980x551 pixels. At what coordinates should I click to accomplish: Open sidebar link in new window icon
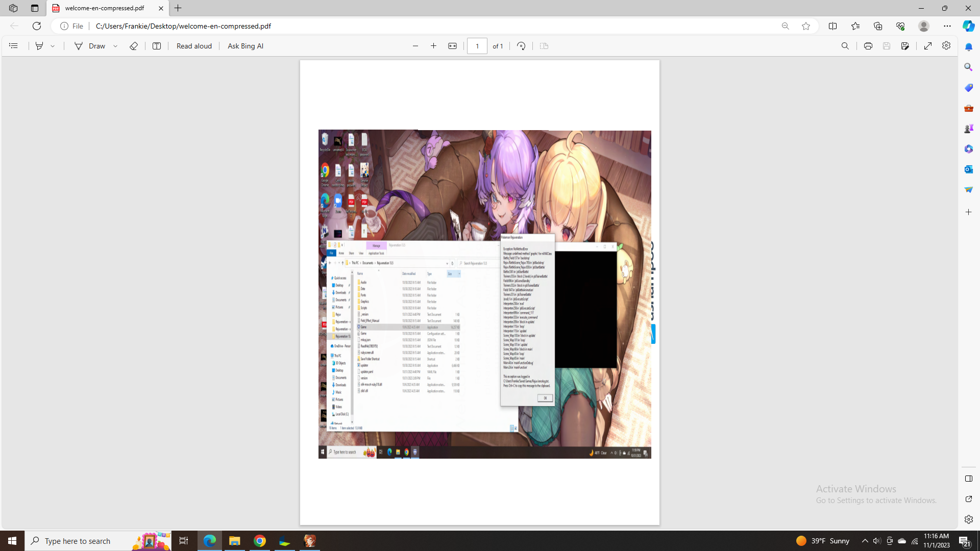[x=968, y=499]
